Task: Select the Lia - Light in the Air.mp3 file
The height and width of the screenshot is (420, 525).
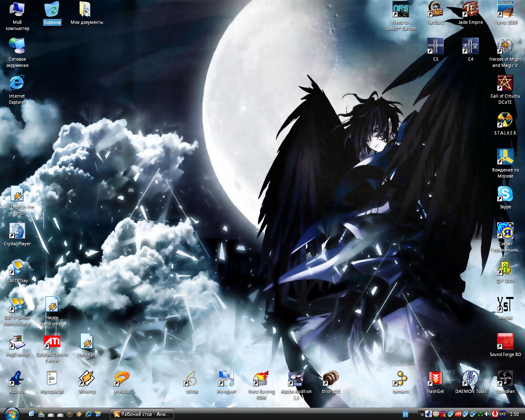Action: click(17, 201)
